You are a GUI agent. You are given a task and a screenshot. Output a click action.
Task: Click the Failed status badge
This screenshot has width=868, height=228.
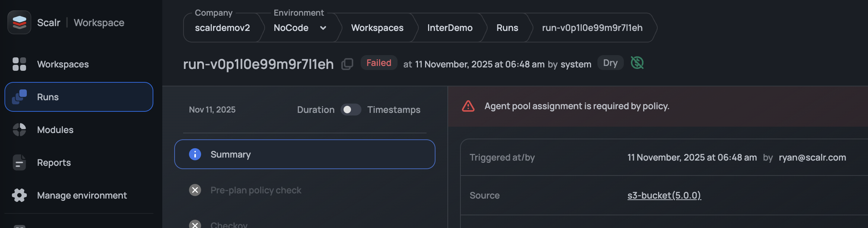pyautogui.click(x=379, y=63)
